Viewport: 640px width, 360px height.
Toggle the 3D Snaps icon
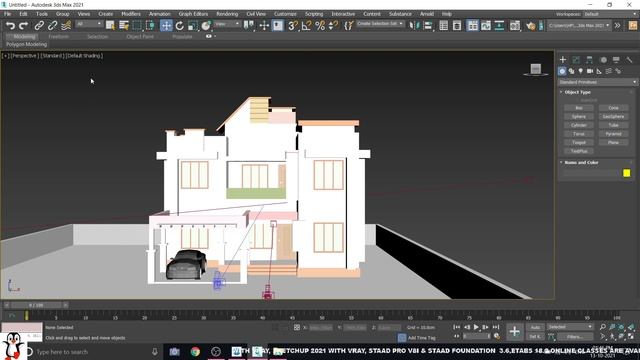[293, 26]
